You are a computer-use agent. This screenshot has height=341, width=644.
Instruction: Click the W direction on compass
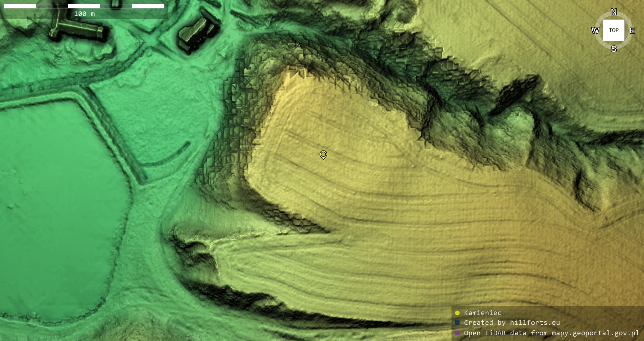coord(595,31)
